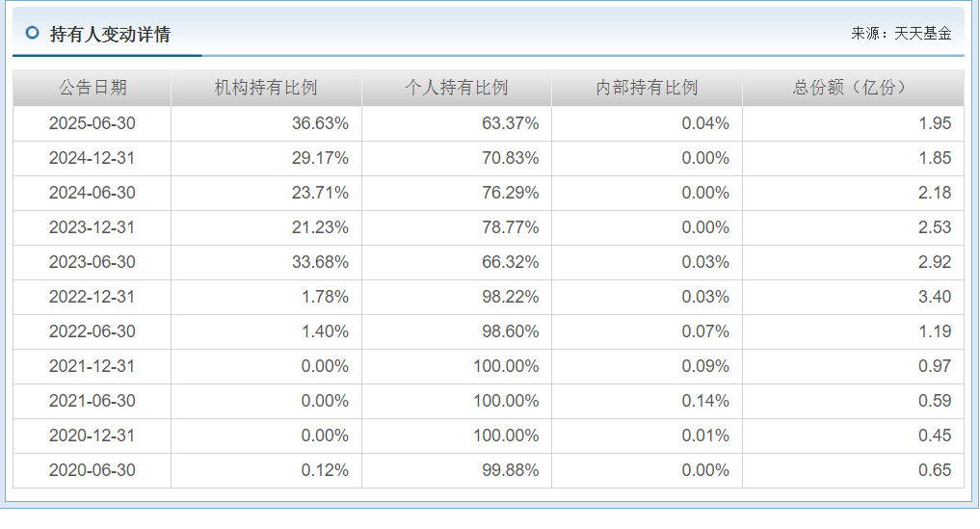Click the 总份额(亿份) column header
The height and width of the screenshot is (529, 980).
pyautogui.click(x=853, y=88)
